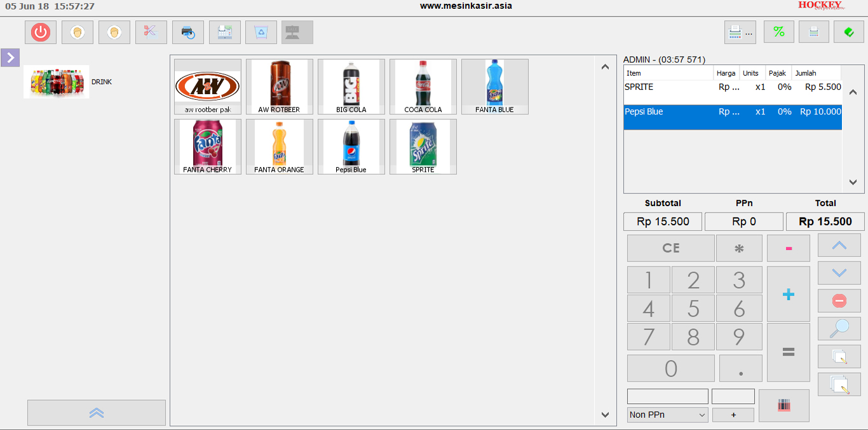868x430 pixels.
Task: Click the Jumlah column header
Action: click(x=816, y=73)
